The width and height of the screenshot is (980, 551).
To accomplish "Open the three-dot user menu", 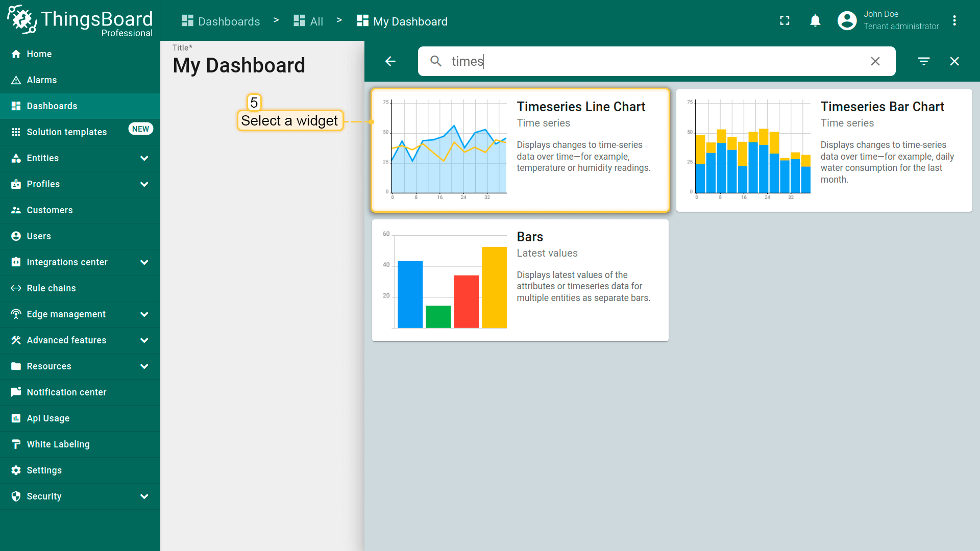I will coord(954,20).
